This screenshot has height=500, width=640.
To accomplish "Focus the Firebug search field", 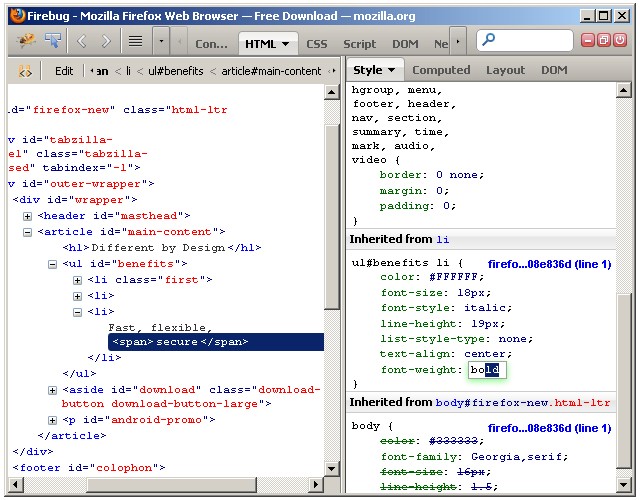I will [x=524, y=40].
